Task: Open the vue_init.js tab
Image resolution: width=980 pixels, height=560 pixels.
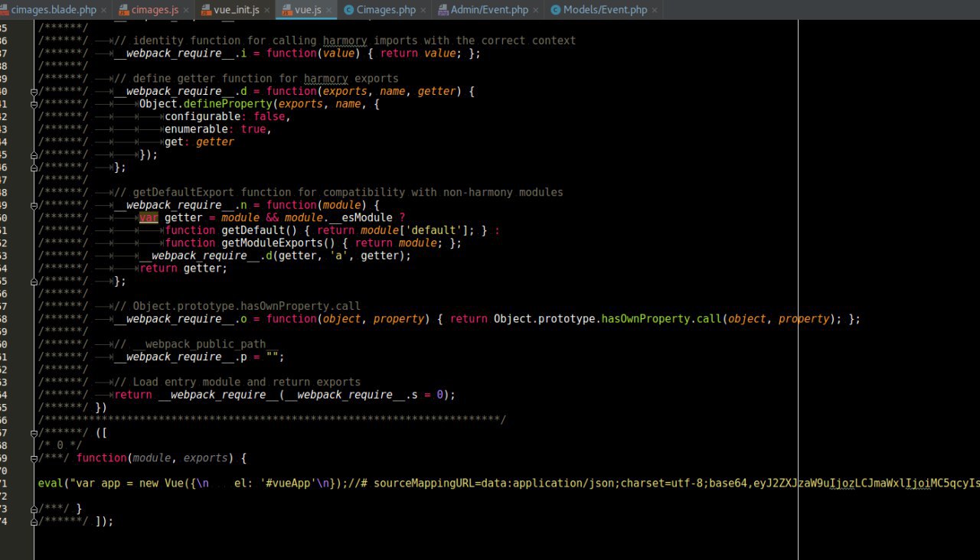Action: tap(234, 10)
